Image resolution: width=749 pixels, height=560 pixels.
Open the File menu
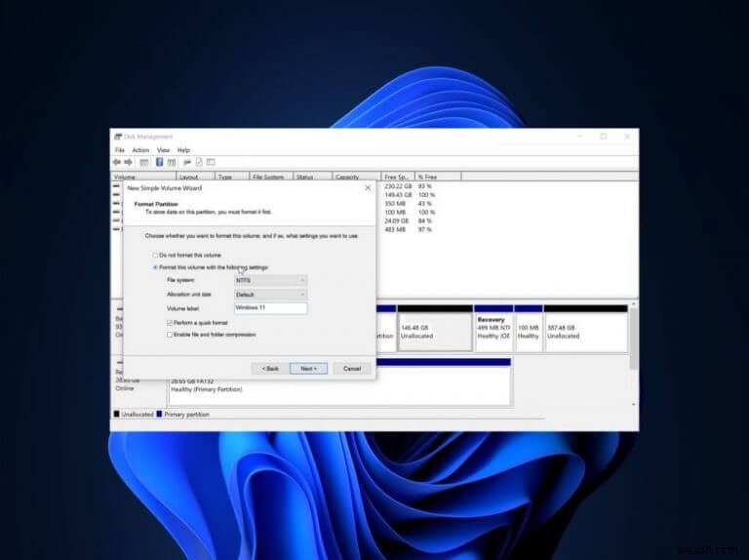click(119, 150)
